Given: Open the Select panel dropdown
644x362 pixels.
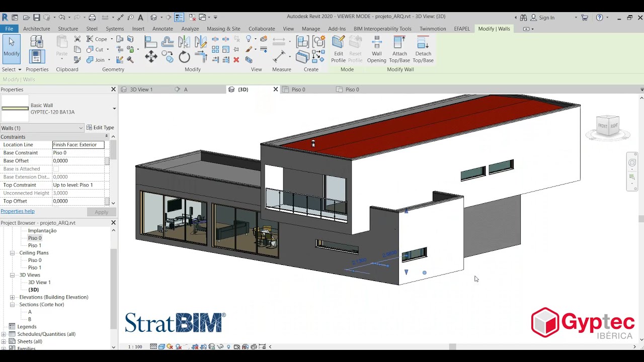Looking at the screenshot, I should pos(11,69).
